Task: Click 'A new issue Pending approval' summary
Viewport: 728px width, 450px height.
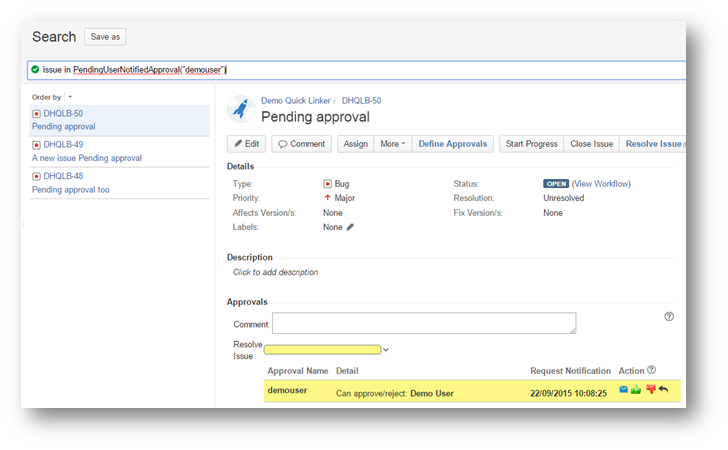Action: tap(87, 158)
